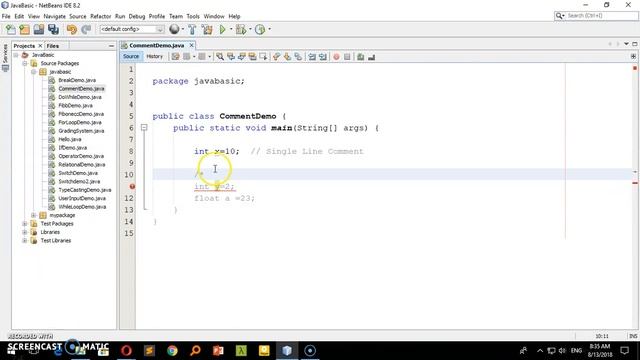640x360 pixels.
Task: Open the Tools menu
Action: [x=193, y=16]
